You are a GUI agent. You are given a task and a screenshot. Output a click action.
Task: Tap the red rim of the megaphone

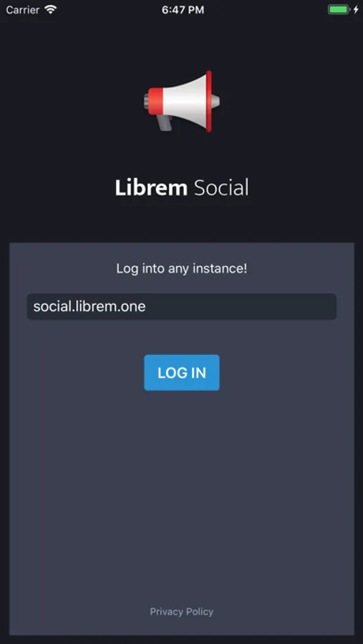pos(209,101)
